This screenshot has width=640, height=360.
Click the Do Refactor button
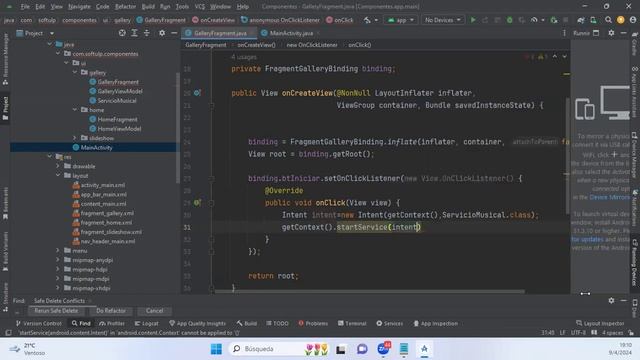[x=111, y=311]
